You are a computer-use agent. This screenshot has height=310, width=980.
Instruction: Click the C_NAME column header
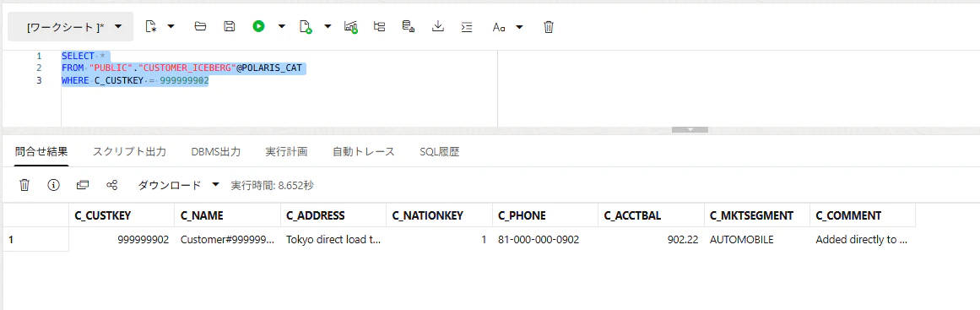(x=228, y=215)
